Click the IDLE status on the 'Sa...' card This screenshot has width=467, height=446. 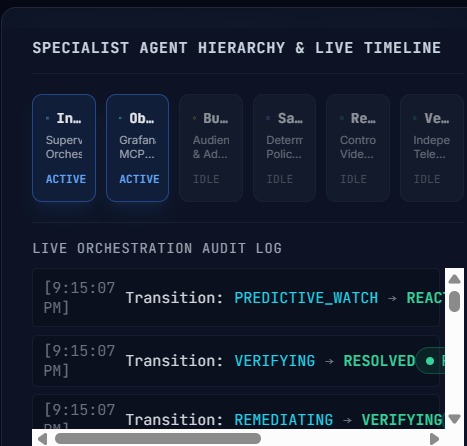coord(280,179)
